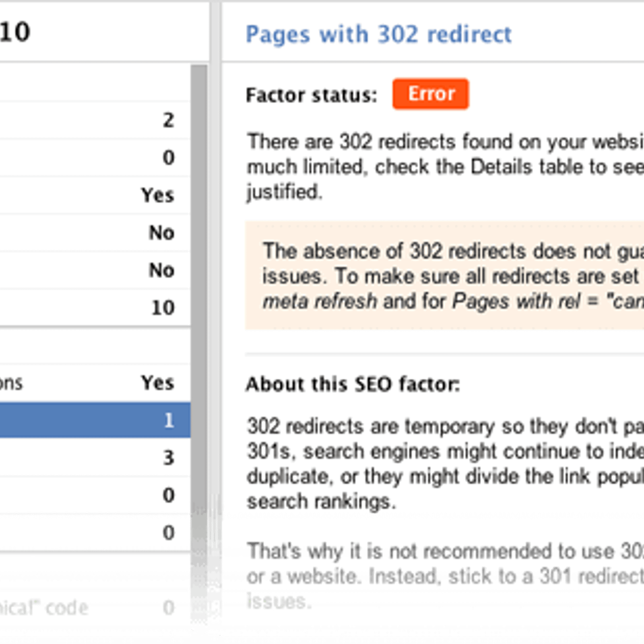Click the paragraph starting "302 redirects are temporary"

click(445, 463)
